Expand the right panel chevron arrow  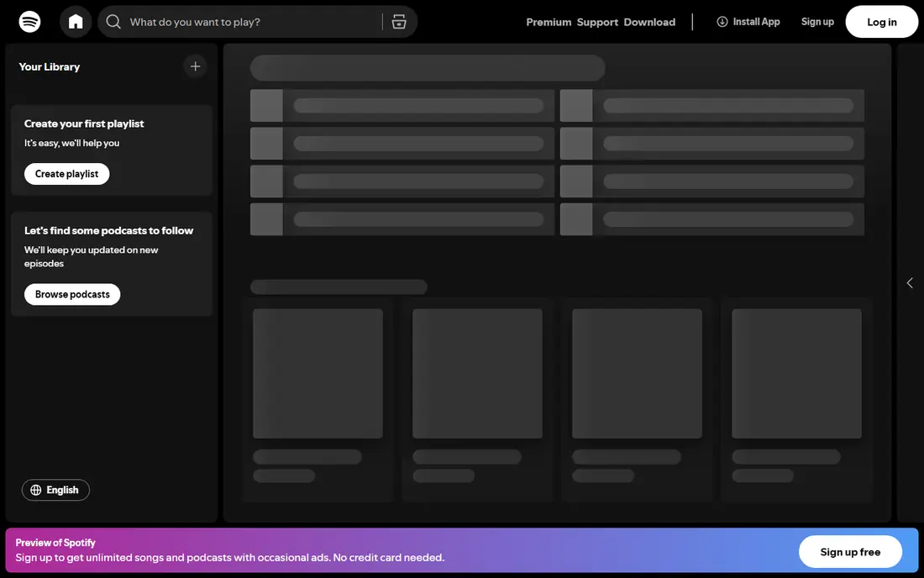(x=909, y=283)
